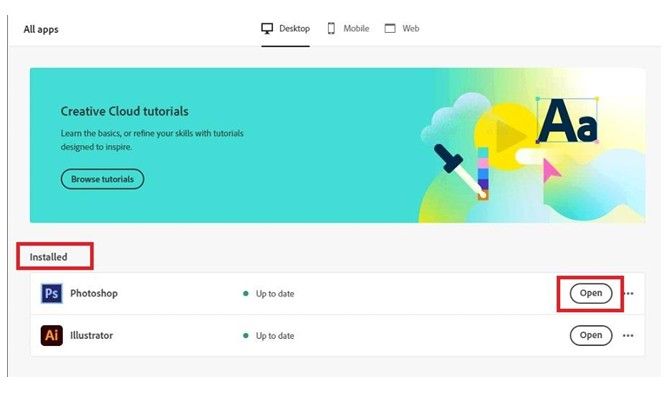
Task: Click the Photoshop Ps app icon
Action: [x=51, y=293]
